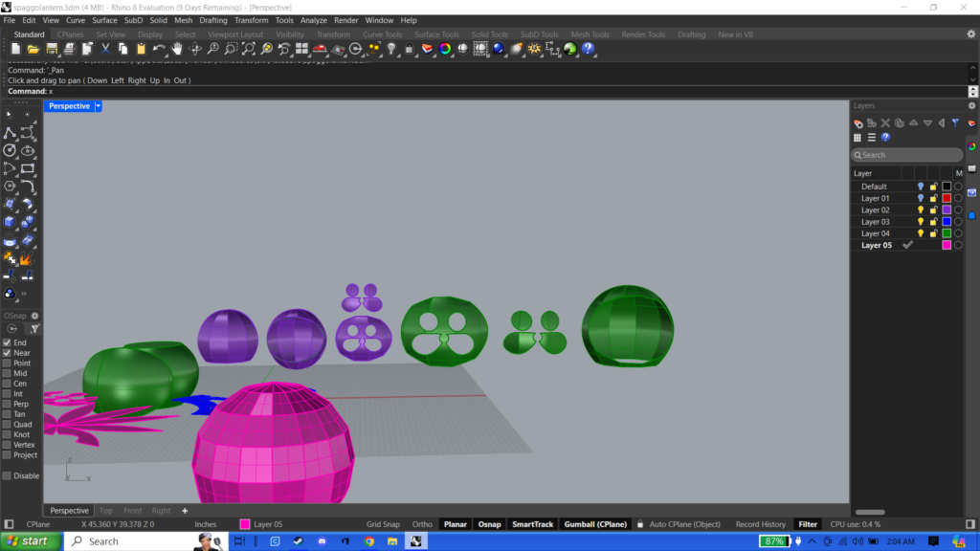Toggle the End osnap checkbox
This screenshot has height=551, width=980.
tap(7, 342)
